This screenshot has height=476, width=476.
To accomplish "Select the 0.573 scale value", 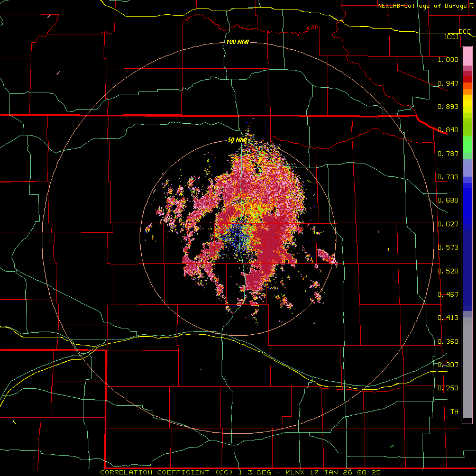I will (448, 248).
